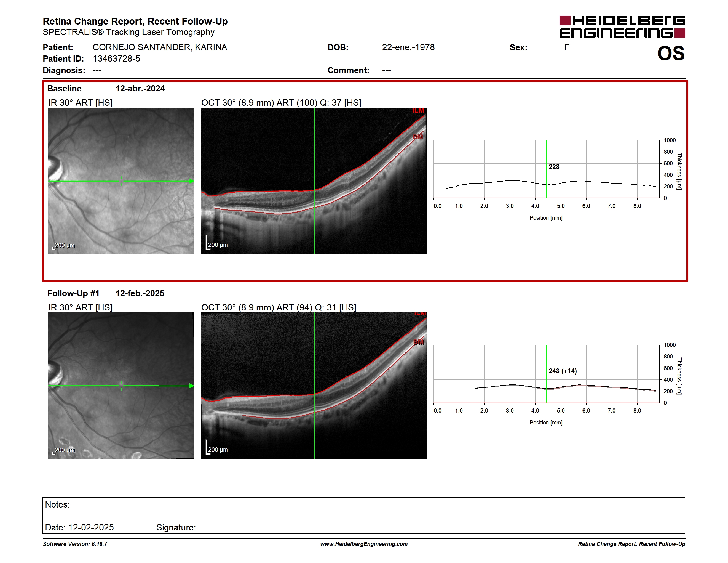Click the 'Diagnosis:' label
This screenshot has height=563, width=728.
(x=64, y=70)
